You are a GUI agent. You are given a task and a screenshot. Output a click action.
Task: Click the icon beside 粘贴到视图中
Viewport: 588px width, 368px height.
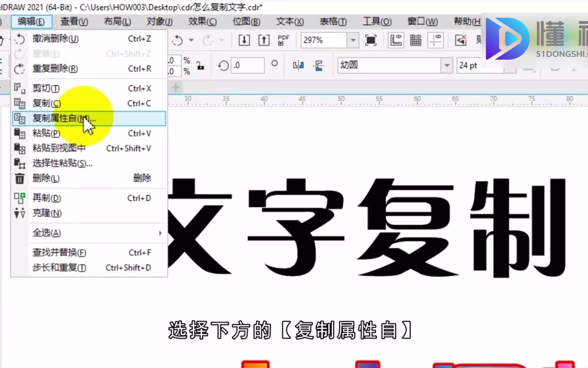tap(20, 148)
